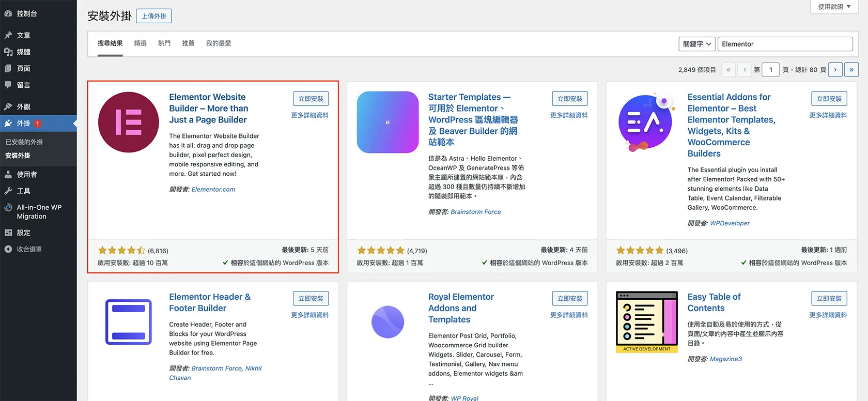
Task: Open the 工具 wrench icon
Action: [8, 191]
